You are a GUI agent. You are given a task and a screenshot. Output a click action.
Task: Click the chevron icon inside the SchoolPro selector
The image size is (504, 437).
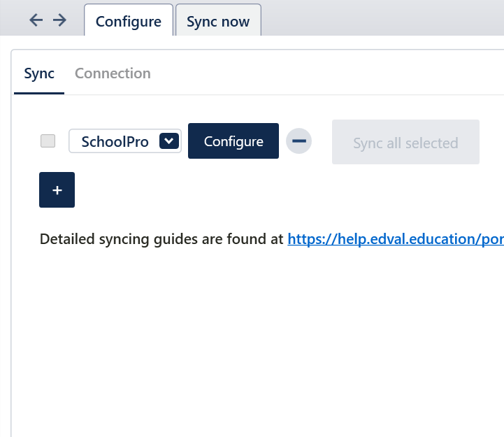(x=168, y=141)
